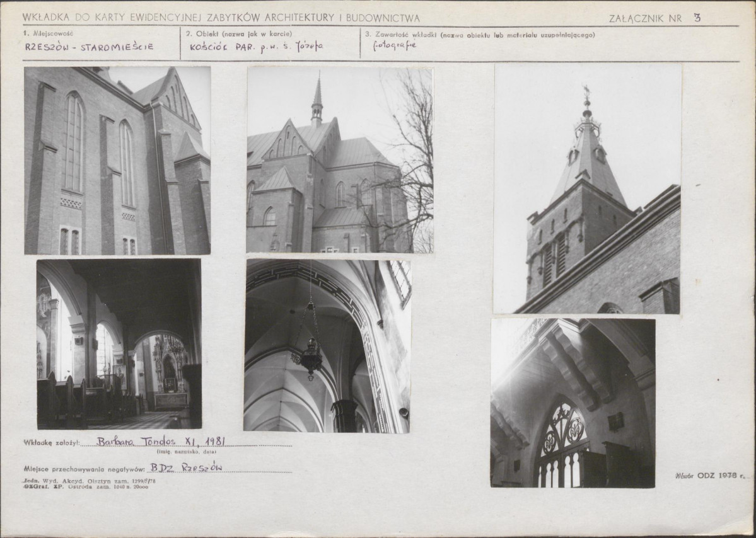Click the form title header text
The height and width of the screenshot is (538, 756).
point(221,18)
